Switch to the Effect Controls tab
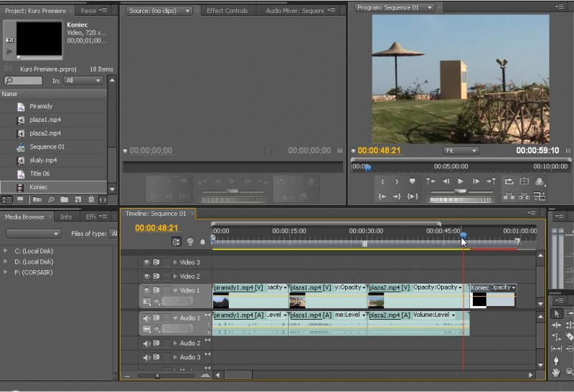 tap(226, 11)
